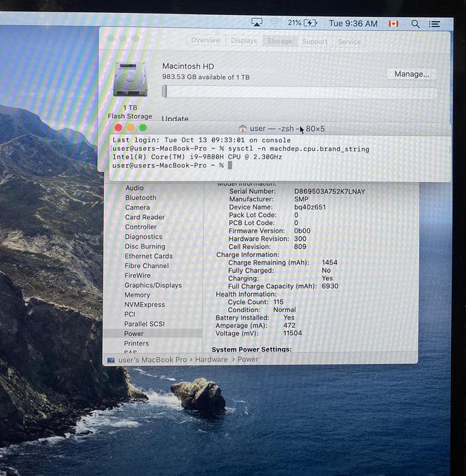Click the storage usage bar

[300, 92]
